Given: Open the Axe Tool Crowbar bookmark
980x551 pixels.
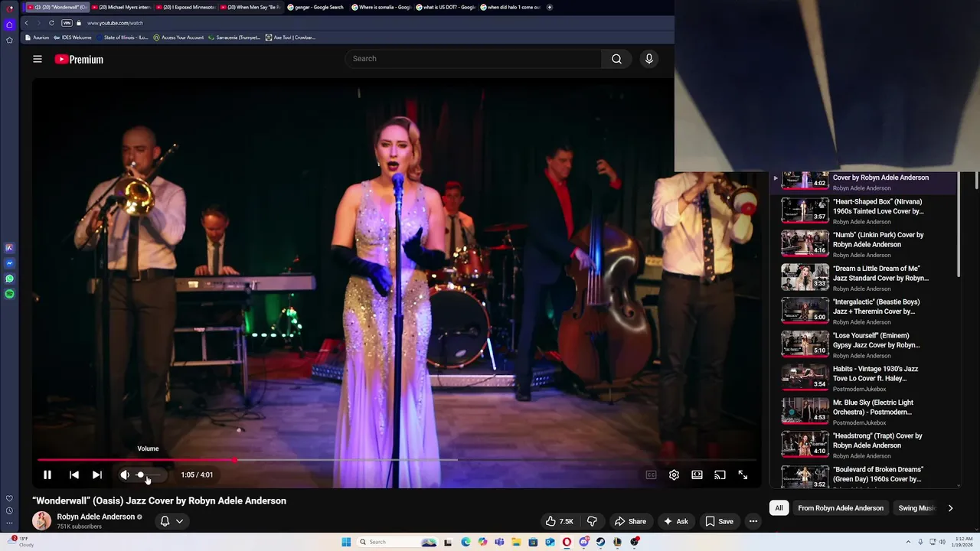Looking at the screenshot, I should coord(290,37).
